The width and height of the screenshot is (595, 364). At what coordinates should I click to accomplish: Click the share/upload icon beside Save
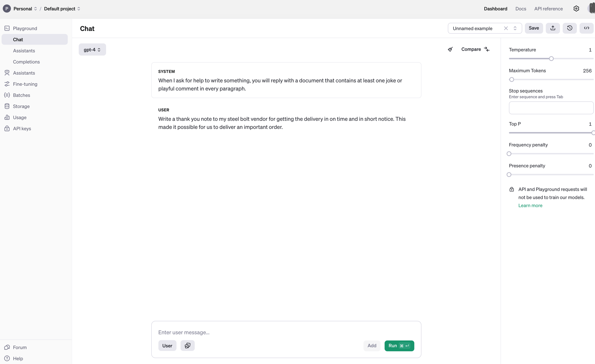[x=553, y=28]
